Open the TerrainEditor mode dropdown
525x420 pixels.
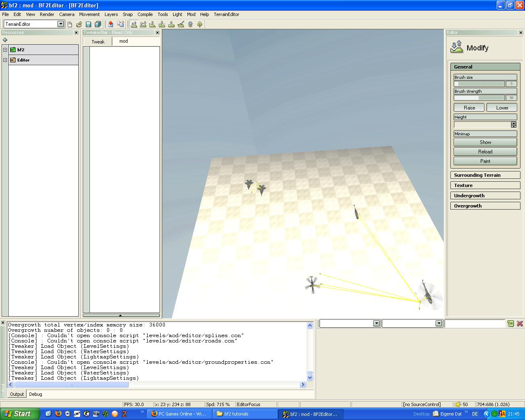[x=61, y=24]
